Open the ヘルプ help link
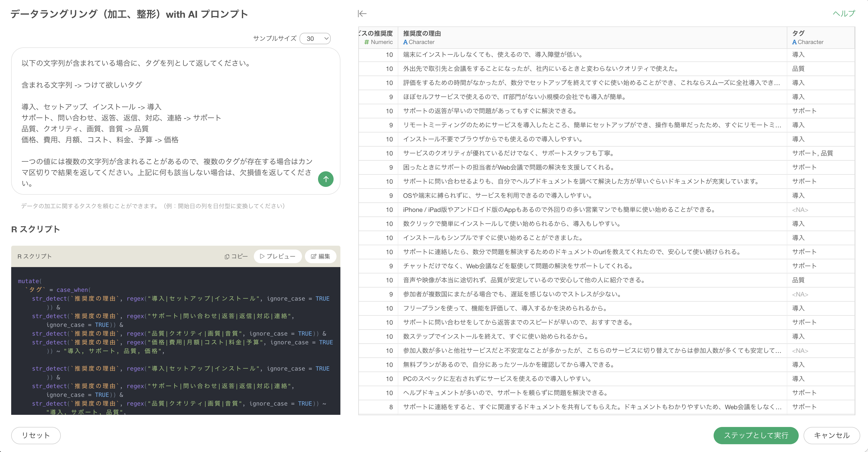The width and height of the screenshot is (868, 452). coord(844,14)
